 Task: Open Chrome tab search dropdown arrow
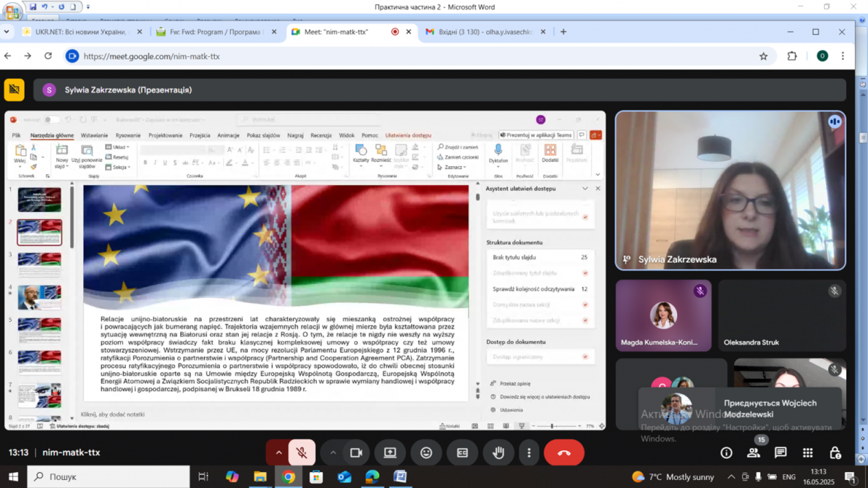(x=8, y=32)
